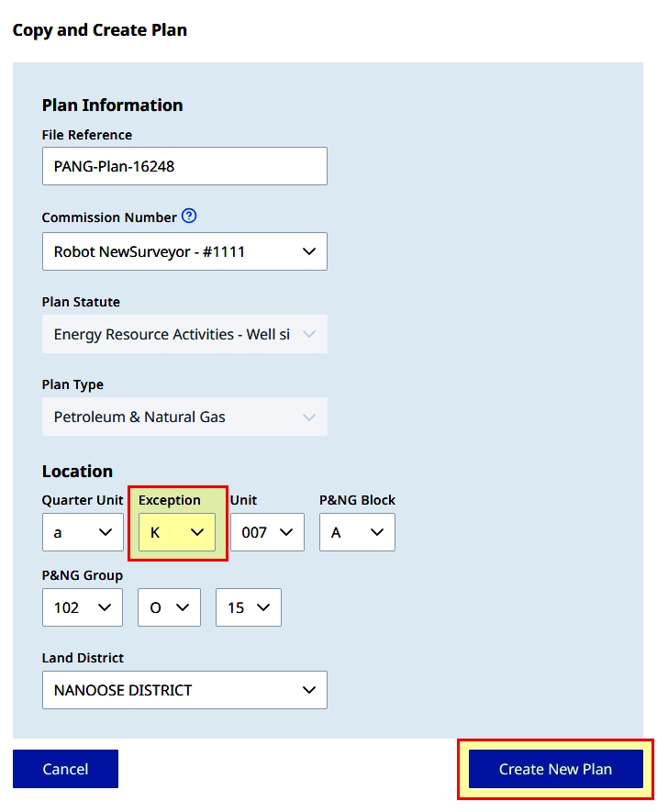The image size is (657, 812).
Task: Click the chevron arrow in Commission Number field
Action: (309, 251)
